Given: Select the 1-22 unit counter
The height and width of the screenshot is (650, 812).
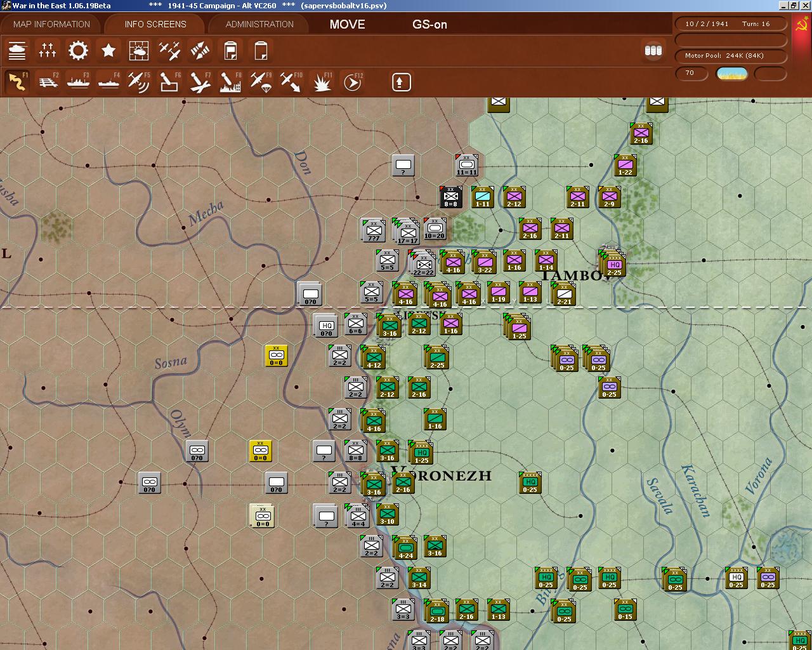Looking at the screenshot, I should click(625, 165).
